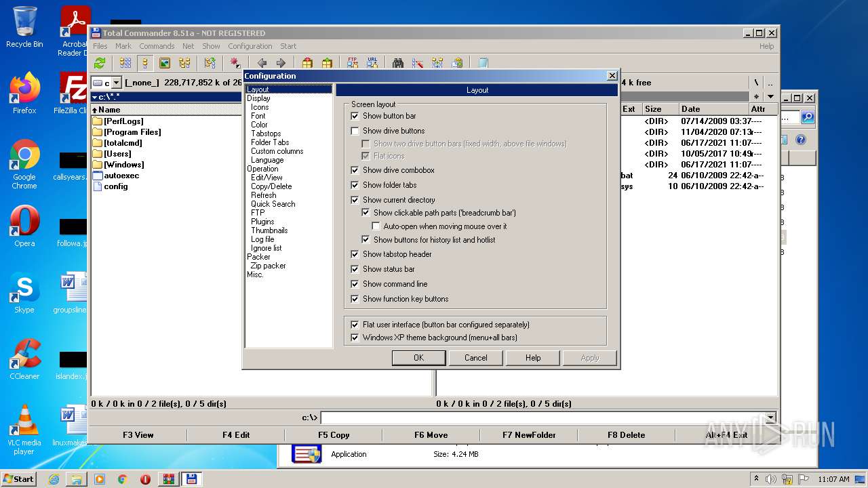Image resolution: width=868 pixels, height=488 pixels.
Task: Open the Opera desktop shortcut
Action: [x=24, y=226]
